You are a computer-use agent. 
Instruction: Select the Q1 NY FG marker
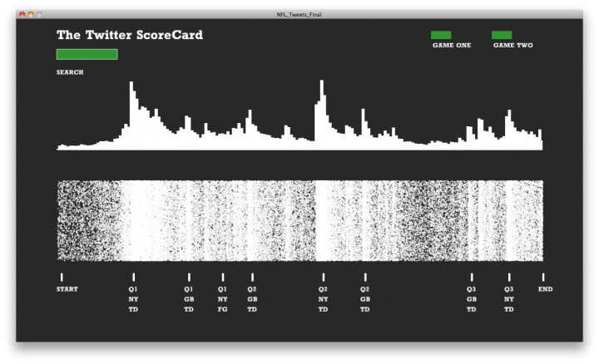click(222, 278)
